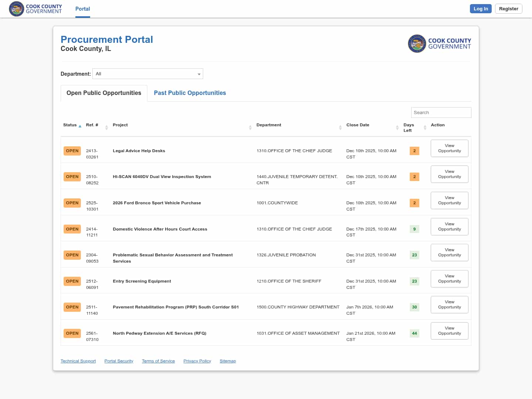Sort by Ref. # column arrows

106,127
